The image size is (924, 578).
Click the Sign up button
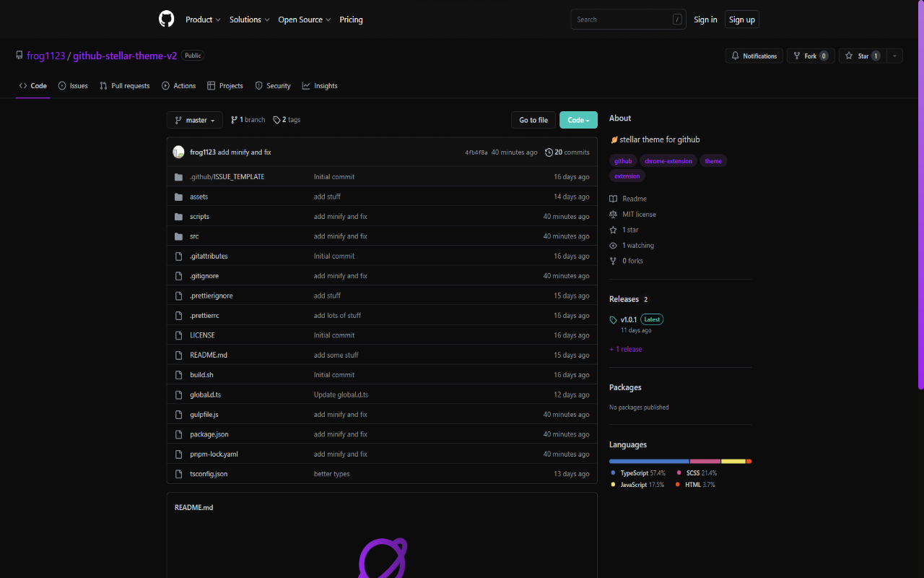742,20
